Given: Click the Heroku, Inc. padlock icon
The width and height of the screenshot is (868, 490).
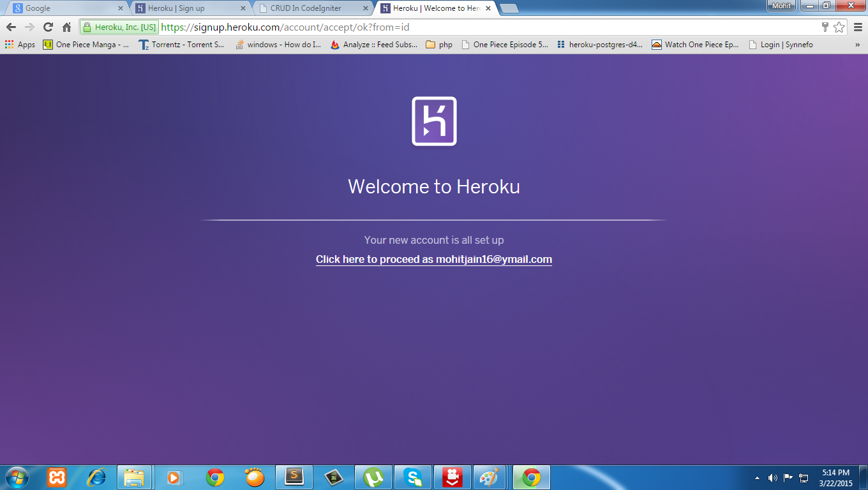Looking at the screenshot, I should (86, 27).
